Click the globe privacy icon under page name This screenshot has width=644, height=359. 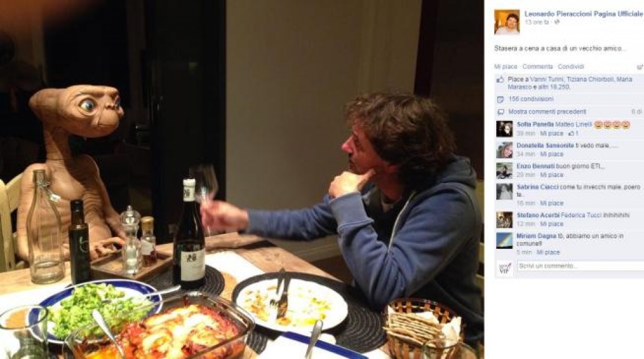pos(557,22)
